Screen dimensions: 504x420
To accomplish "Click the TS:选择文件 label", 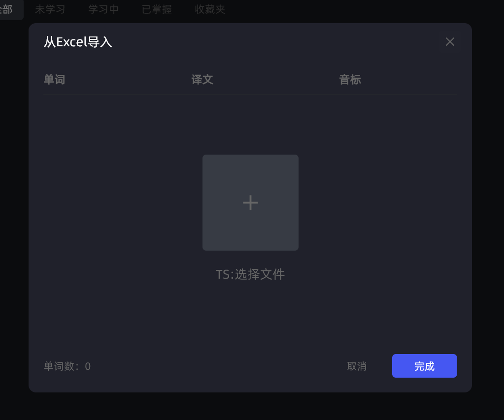I will coord(250,274).
